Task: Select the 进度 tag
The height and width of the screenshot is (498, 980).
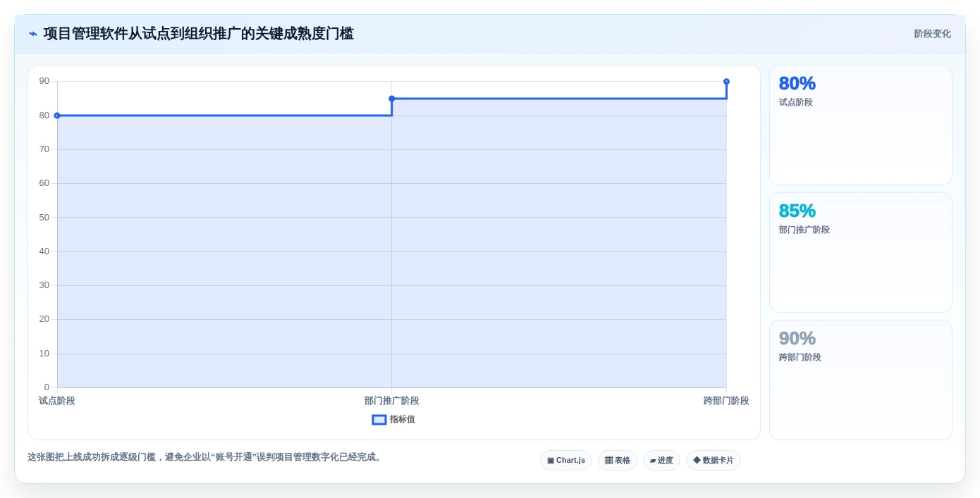Action: coord(661,461)
